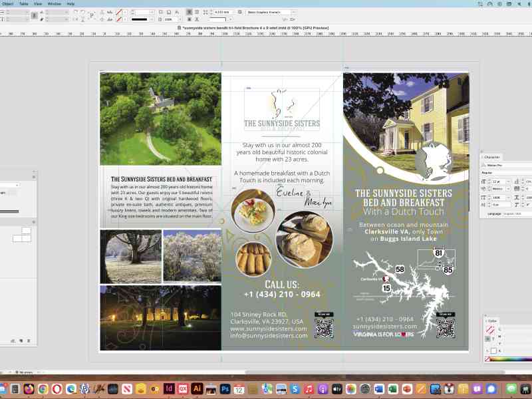The width and height of the screenshot is (532, 399).
Task: Open Opera from the dock
Action: (57, 388)
